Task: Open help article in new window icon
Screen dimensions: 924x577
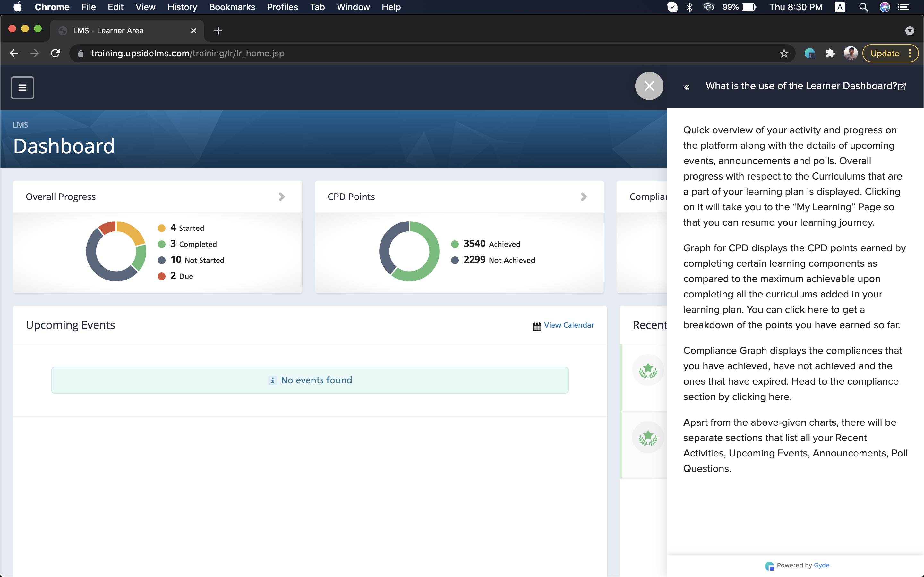Action: [x=902, y=87]
